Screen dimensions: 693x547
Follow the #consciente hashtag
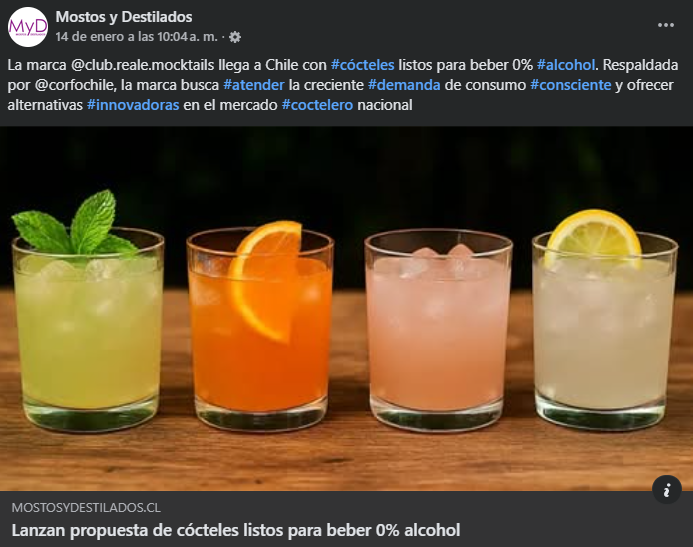(x=571, y=85)
